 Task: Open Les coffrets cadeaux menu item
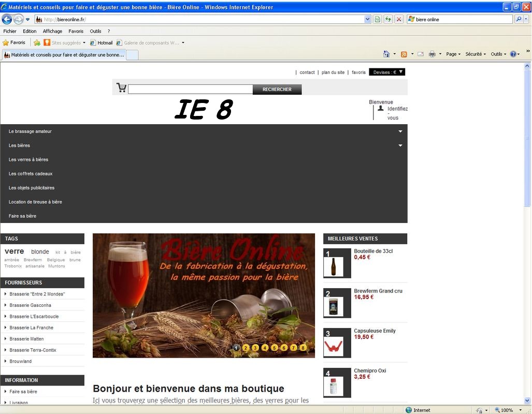tap(31, 173)
